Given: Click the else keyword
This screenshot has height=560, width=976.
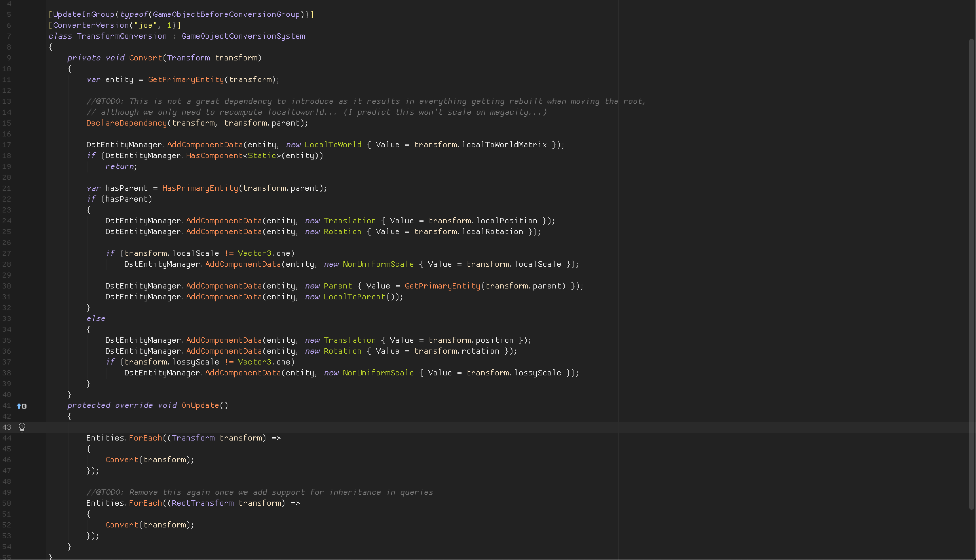Looking at the screenshot, I should tap(95, 319).
